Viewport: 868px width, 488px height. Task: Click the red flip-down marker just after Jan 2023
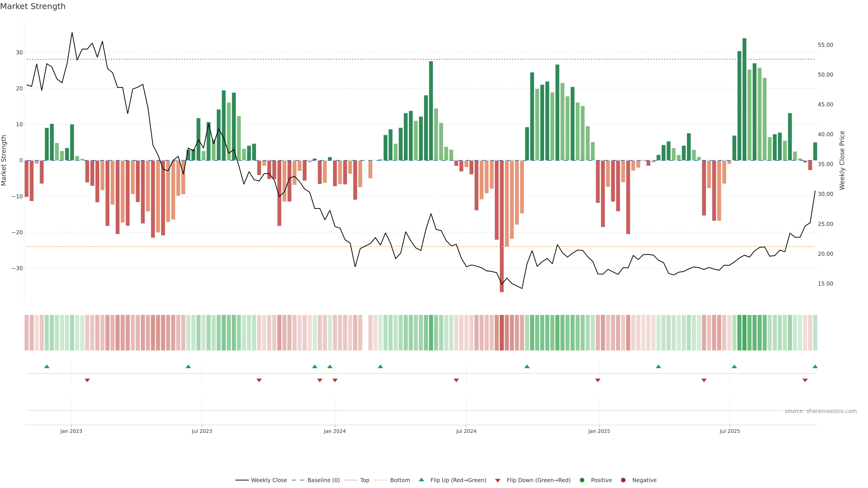click(x=87, y=380)
